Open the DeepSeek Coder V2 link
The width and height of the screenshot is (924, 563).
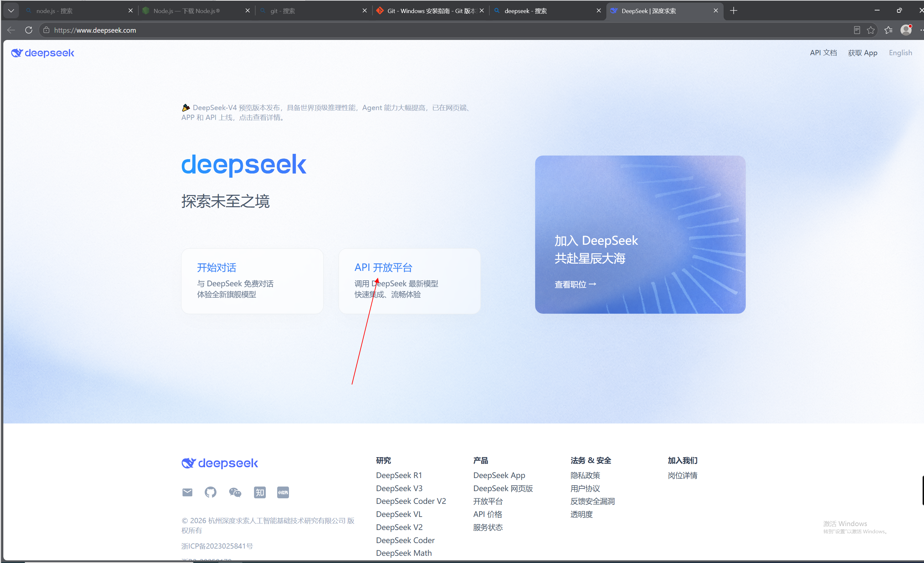(411, 502)
